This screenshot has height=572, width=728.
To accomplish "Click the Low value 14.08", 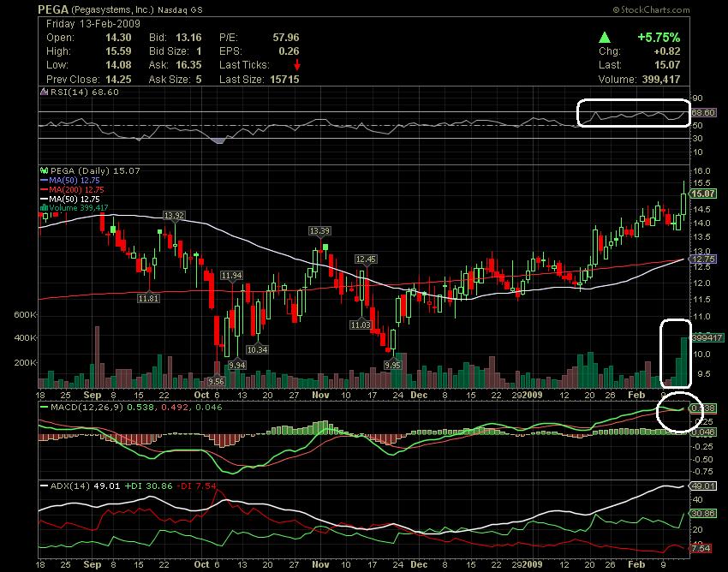I will pyautogui.click(x=118, y=65).
